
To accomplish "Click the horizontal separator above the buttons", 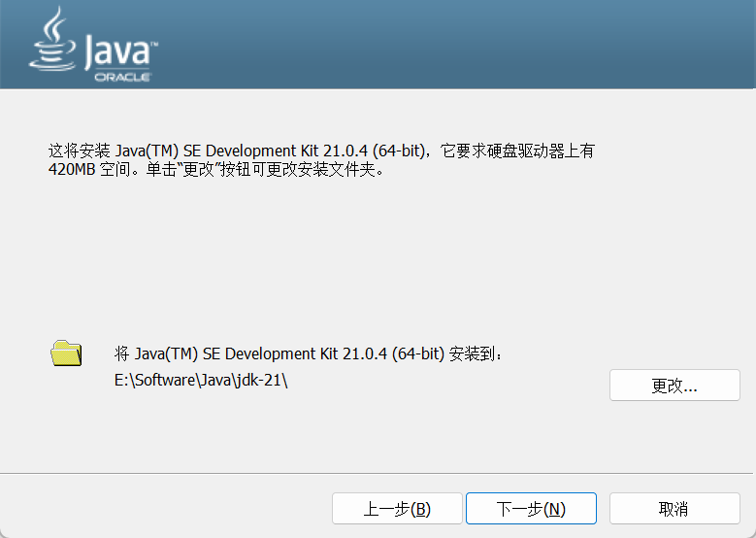I will click(x=378, y=474).
